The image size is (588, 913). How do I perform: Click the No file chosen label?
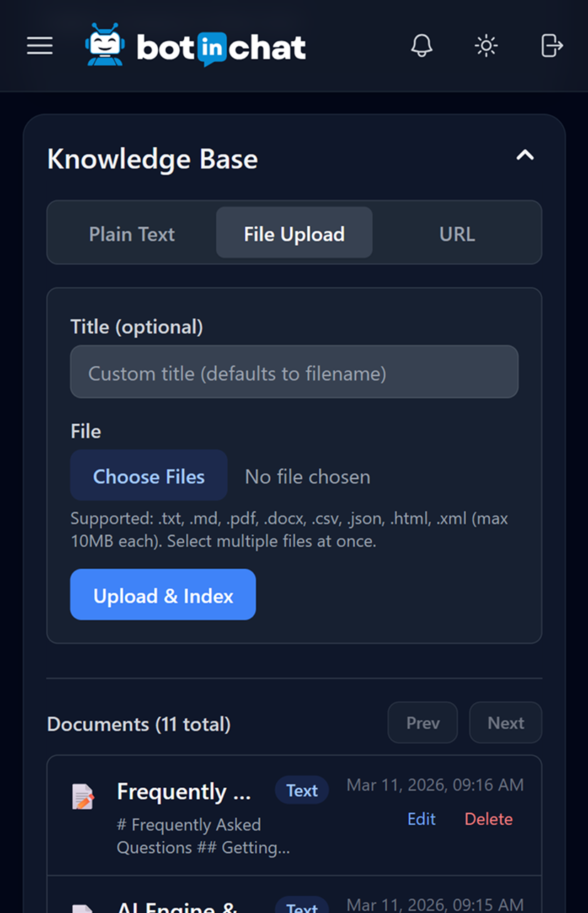tap(307, 476)
